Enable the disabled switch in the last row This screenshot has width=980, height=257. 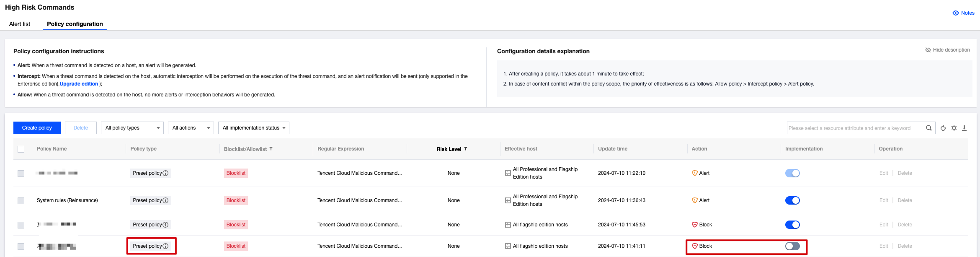[x=792, y=246]
